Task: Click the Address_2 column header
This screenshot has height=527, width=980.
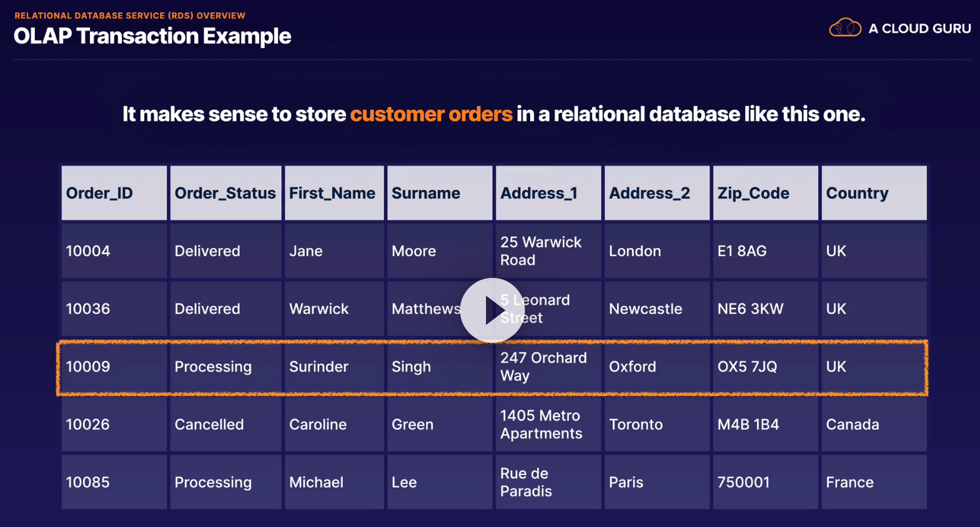Action: pyautogui.click(x=656, y=193)
